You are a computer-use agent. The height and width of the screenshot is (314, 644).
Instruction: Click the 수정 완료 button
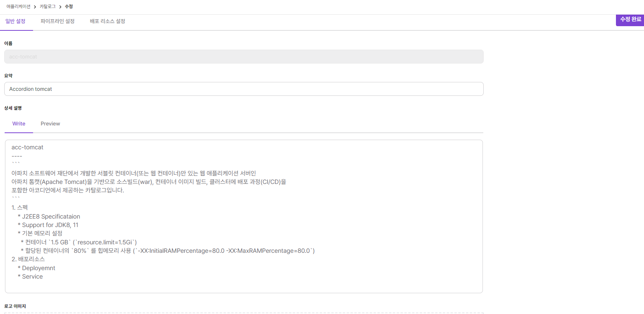click(x=630, y=20)
